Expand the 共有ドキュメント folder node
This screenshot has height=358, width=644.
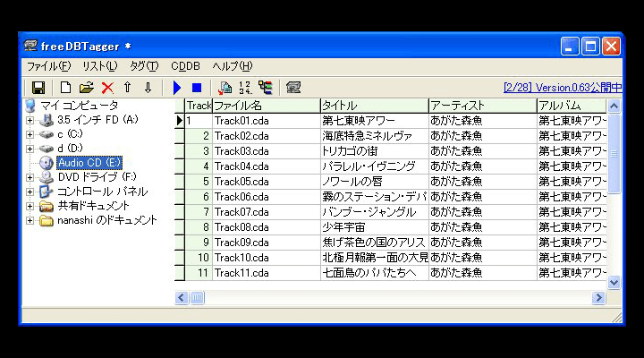[30, 206]
